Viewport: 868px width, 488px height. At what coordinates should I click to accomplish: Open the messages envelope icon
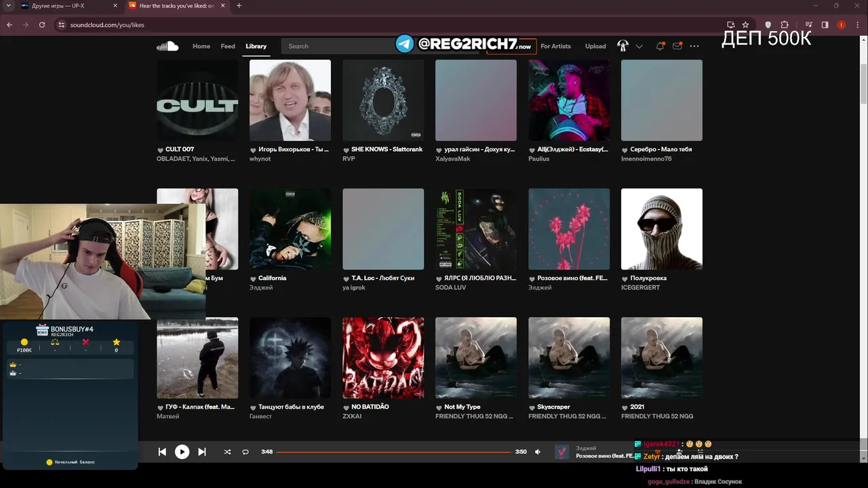pos(677,46)
